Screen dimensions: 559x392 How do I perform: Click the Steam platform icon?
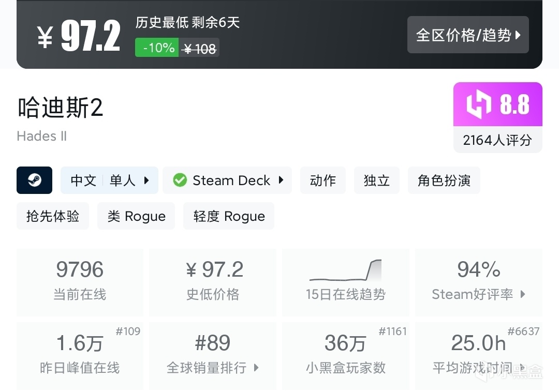pos(34,180)
